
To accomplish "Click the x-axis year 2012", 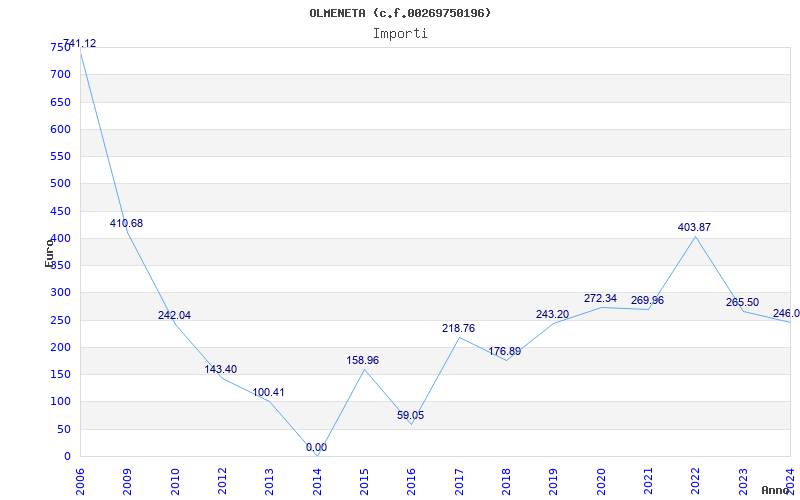I will (222, 481).
